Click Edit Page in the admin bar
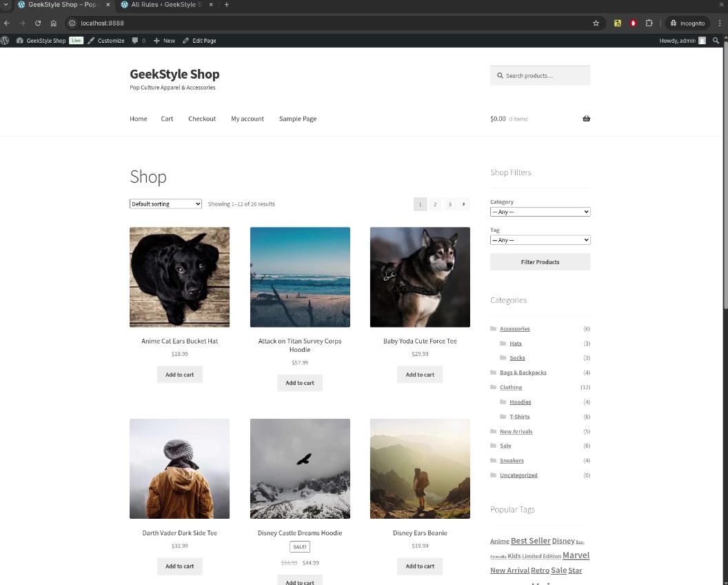This screenshot has width=728, height=585. [200, 41]
